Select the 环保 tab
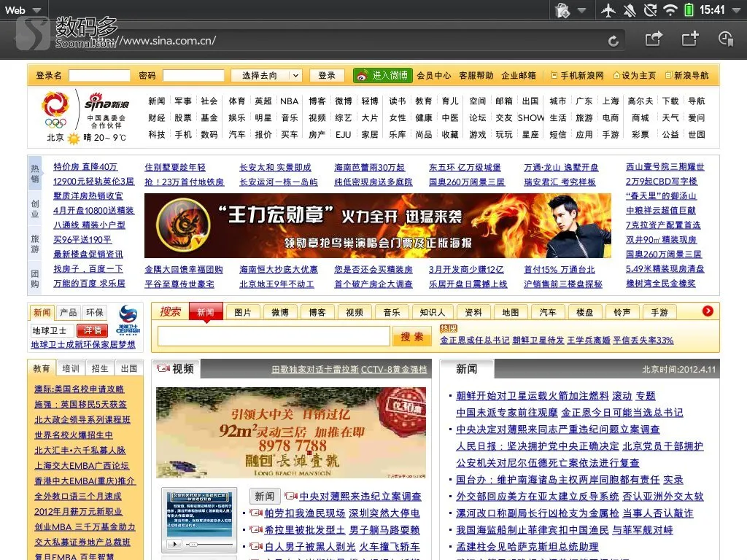747x560 pixels. 95,312
